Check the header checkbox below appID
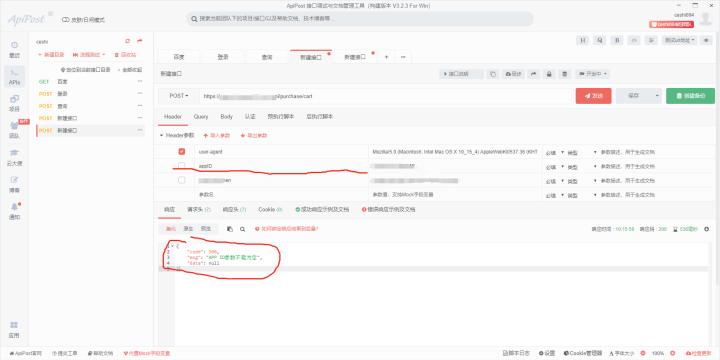 click(182, 180)
